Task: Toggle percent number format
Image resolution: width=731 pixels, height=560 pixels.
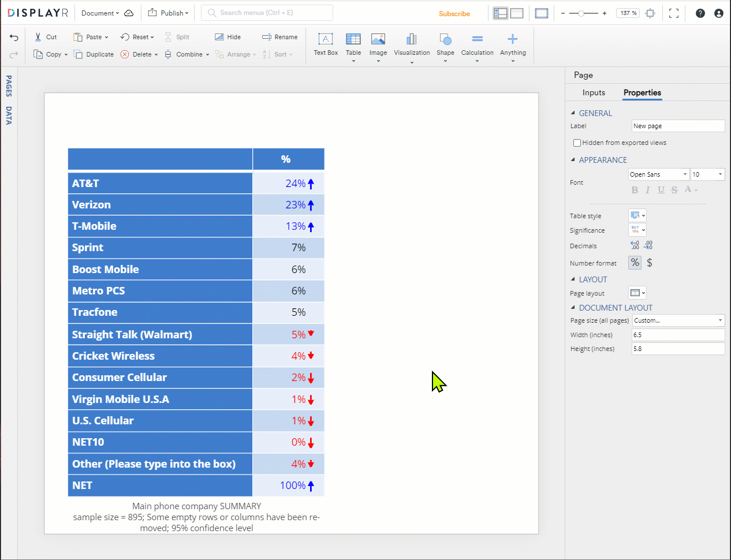Action: [635, 263]
